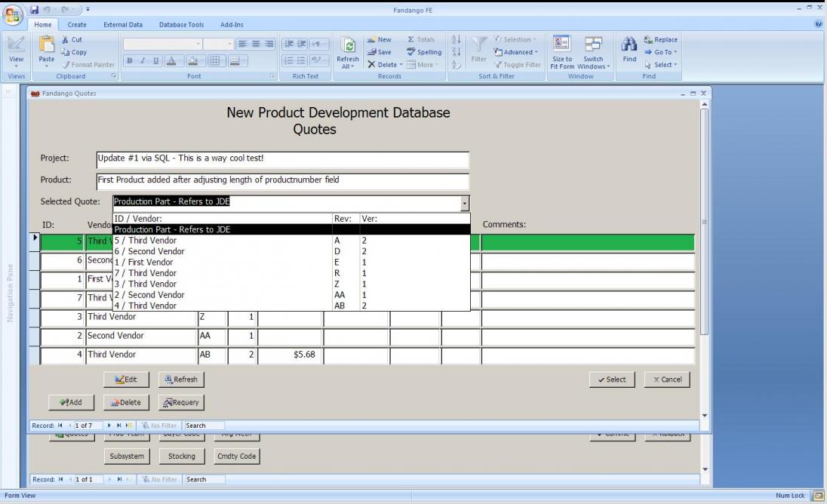The image size is (827, 504).
Task: Open the Find binoculars tool
Action: (x=629, y=45)
